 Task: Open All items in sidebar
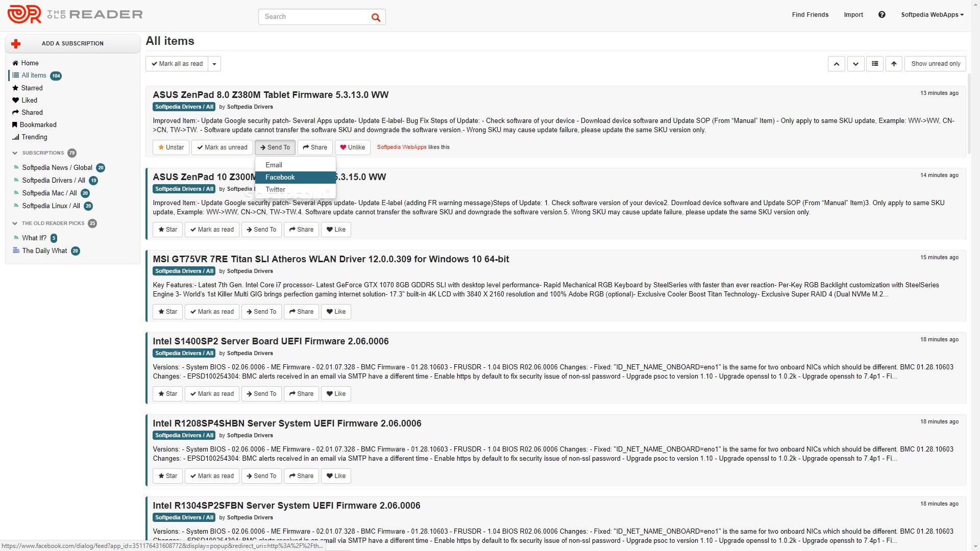[x=34, y=76]
